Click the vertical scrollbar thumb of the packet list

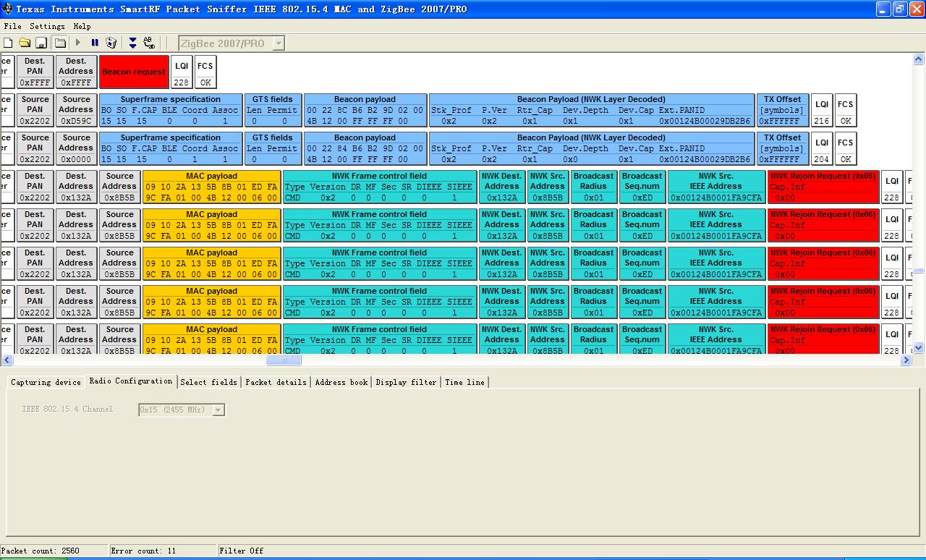point(919,271)
